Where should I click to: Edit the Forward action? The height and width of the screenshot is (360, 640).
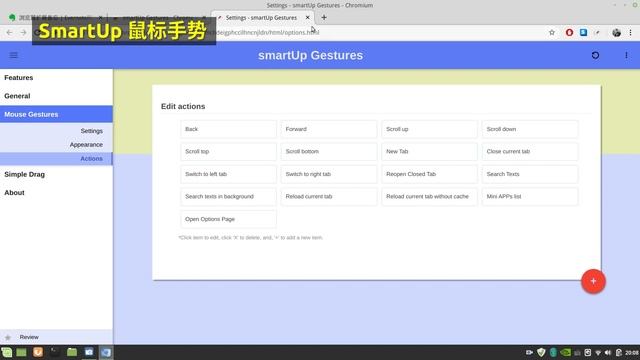pyautogui.click(x=329, y=129)
